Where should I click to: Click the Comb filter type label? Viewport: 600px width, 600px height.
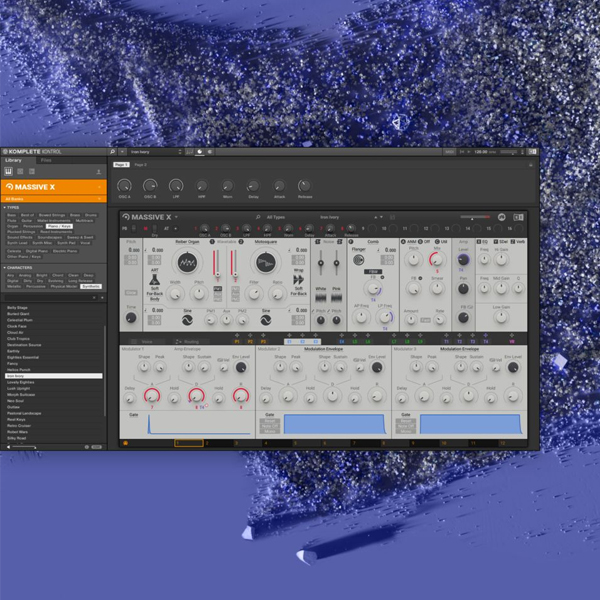coord(373,242)
